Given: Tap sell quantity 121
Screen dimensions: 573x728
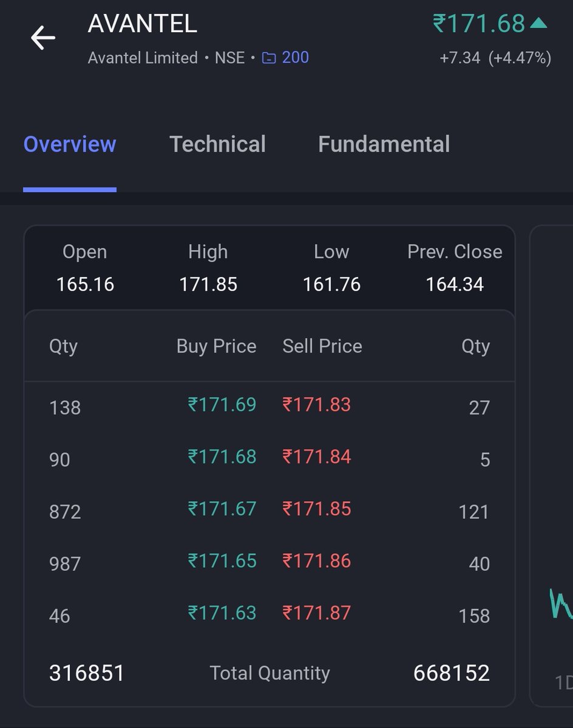Looking at the screenshot, I should tap(474, 512).
